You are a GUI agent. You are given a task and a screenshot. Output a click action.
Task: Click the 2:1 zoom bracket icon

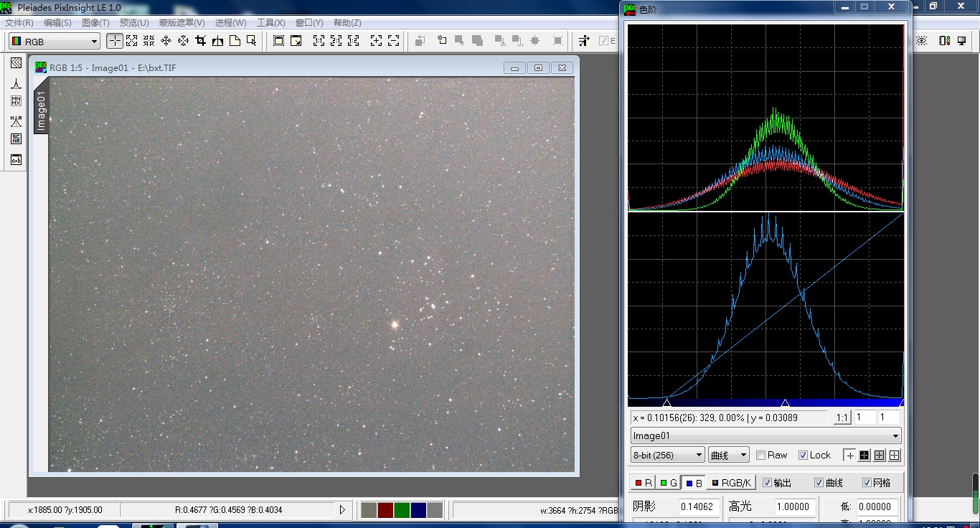click(x=336, y=41)
